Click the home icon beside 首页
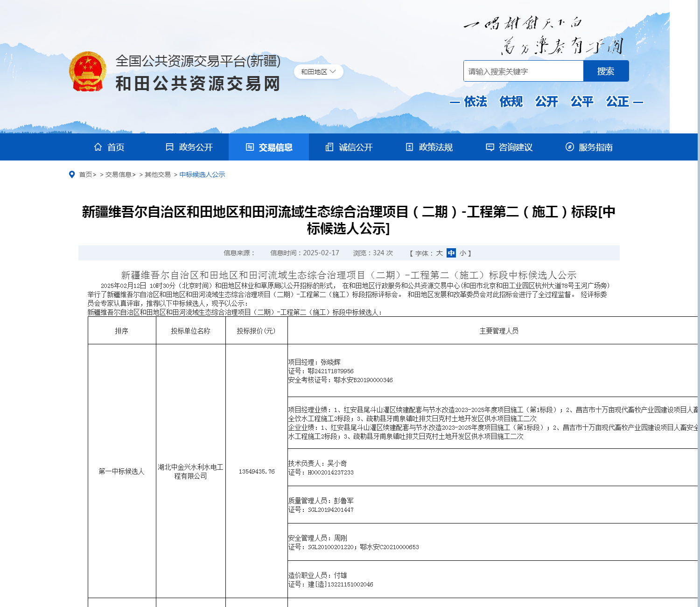 pos(98,147)
